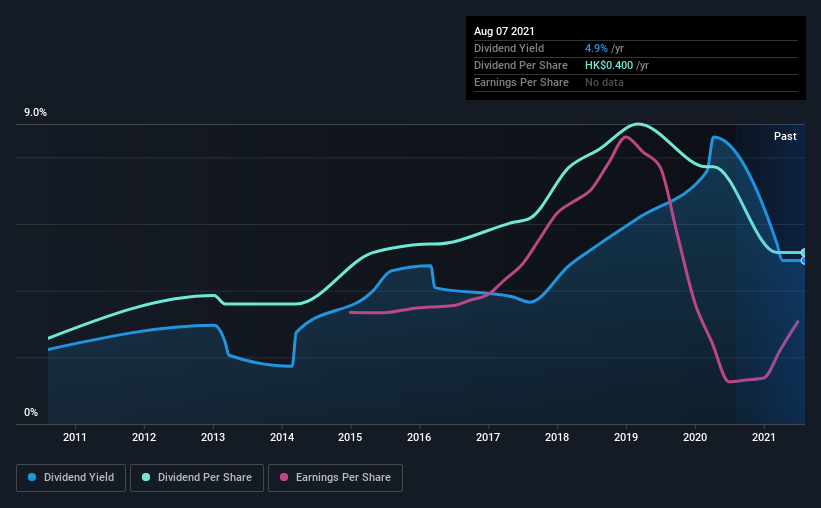Select the 2015 x-axis label

click(350, 437)
